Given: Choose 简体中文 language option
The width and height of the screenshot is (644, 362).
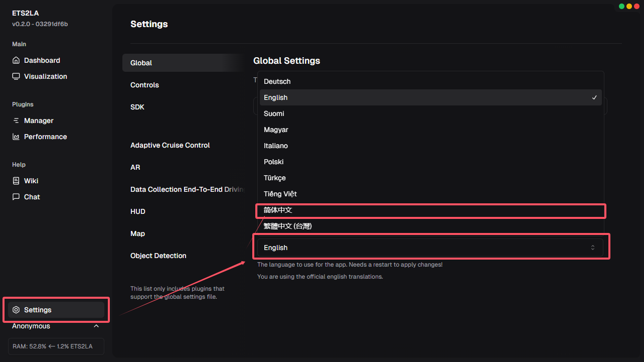Looking at the screenshot, I should click(x=430, y=210).
